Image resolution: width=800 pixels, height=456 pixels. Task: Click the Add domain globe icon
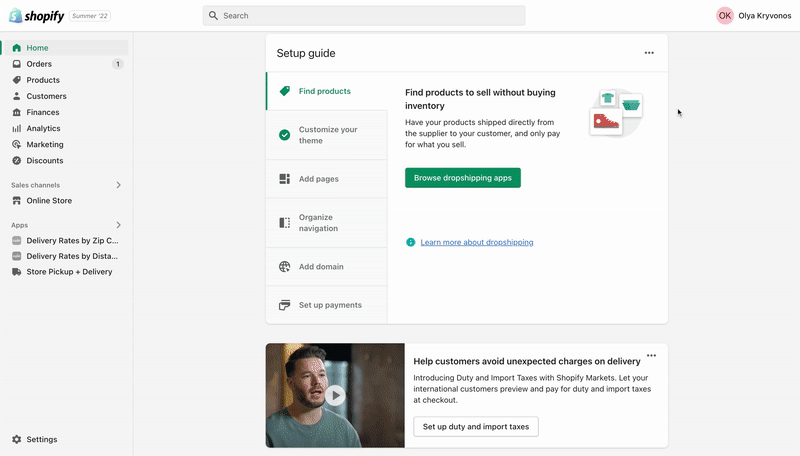point(285,266)
